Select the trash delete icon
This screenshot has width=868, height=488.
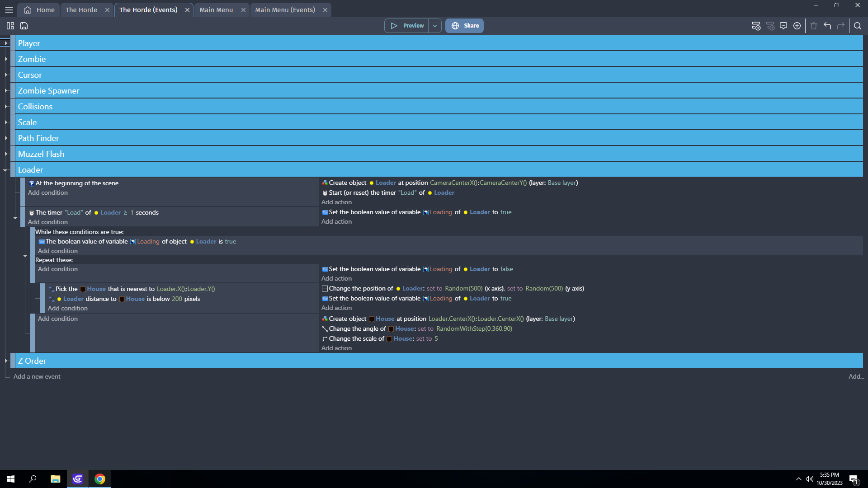[x=813, y=26]
